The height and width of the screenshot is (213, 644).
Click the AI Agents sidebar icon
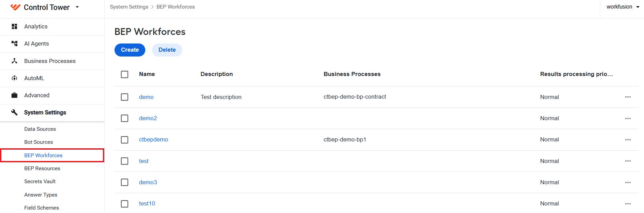point(14,43)
